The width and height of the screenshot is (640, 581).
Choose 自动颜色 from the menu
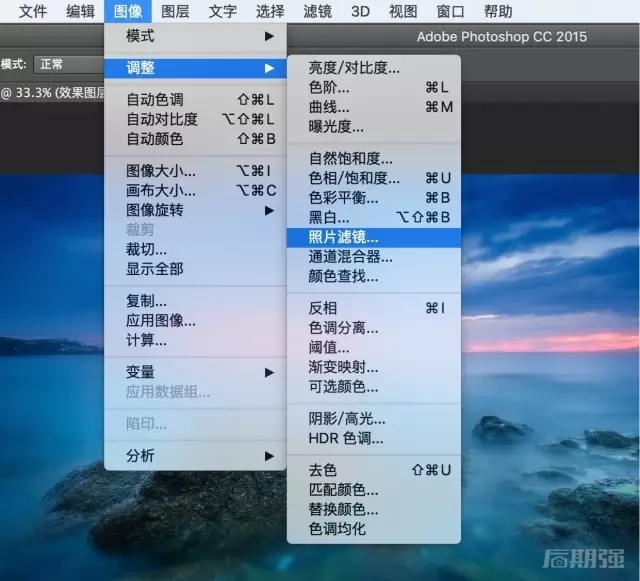196,139
